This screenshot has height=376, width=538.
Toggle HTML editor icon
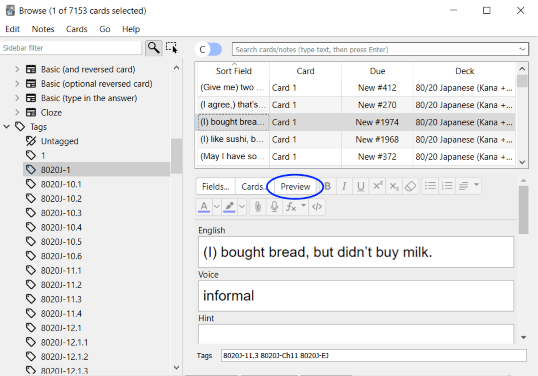tap(317, 207)
